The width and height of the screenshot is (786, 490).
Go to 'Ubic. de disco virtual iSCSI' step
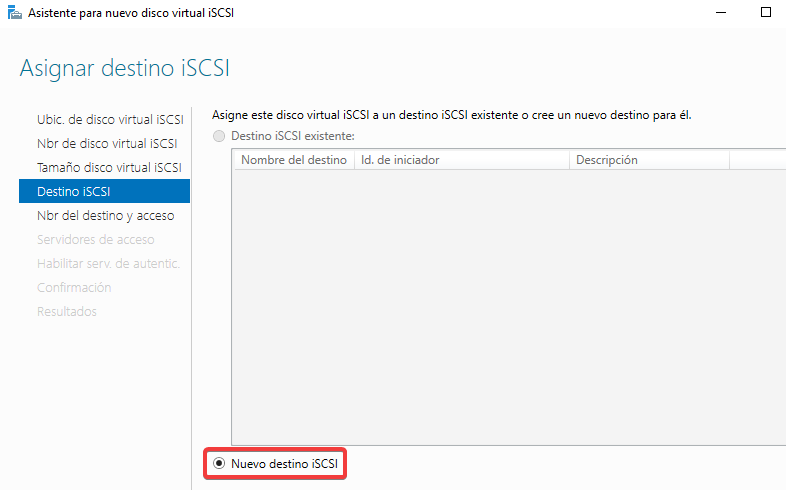pyautogui.click(x=110, y=119)
